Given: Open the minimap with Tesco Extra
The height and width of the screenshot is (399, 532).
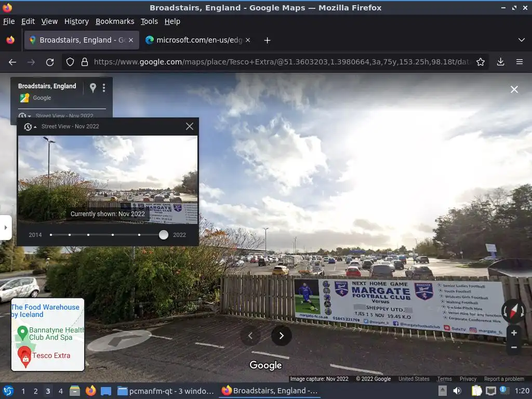Looking at the screenshot, I should click(x=48, y=335).
